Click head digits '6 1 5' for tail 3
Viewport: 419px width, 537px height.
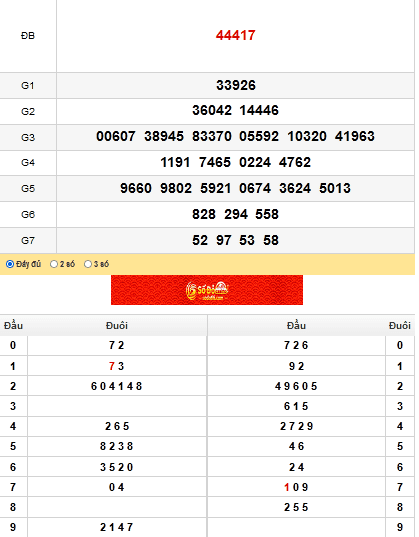click(296, 406)
